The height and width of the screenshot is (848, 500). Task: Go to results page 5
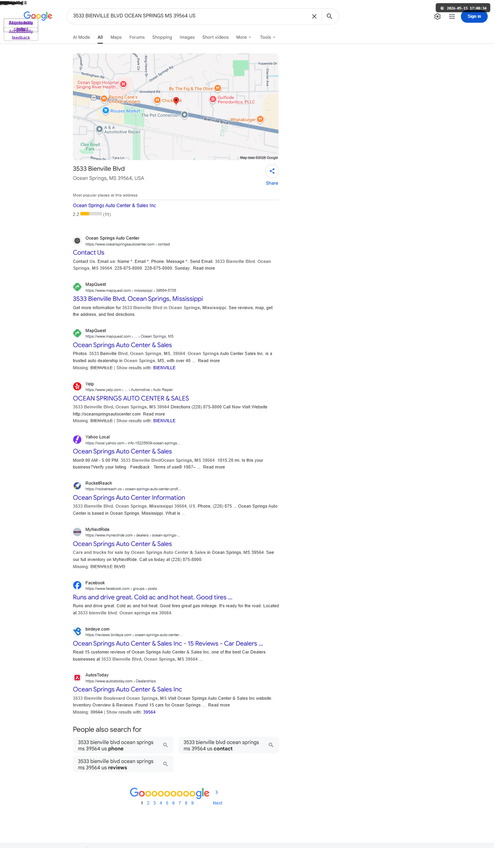[167, 803]
